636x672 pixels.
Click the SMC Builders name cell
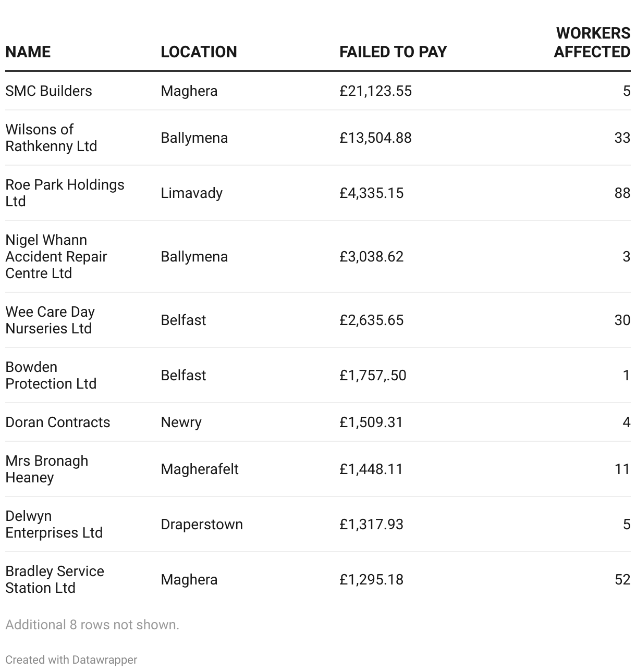48,91
